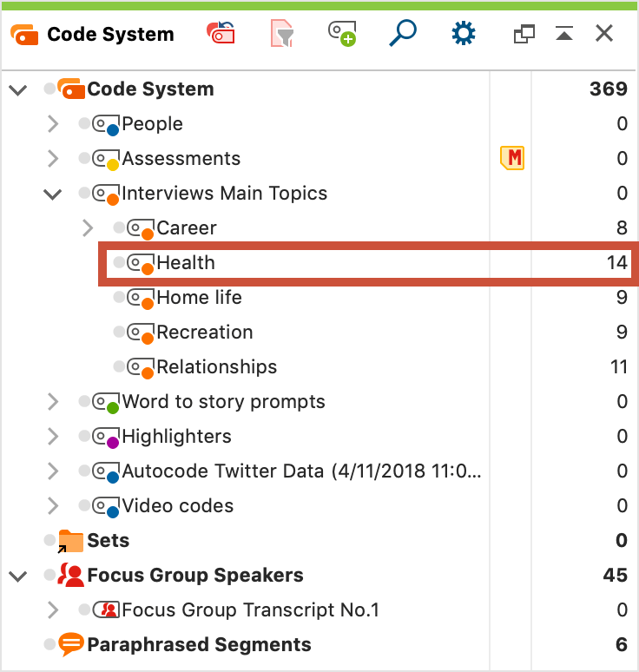The height and width of the screenshot is (672, 639).
Task: Collapse the Focus Group Speakers node
Action: point(18,576)
